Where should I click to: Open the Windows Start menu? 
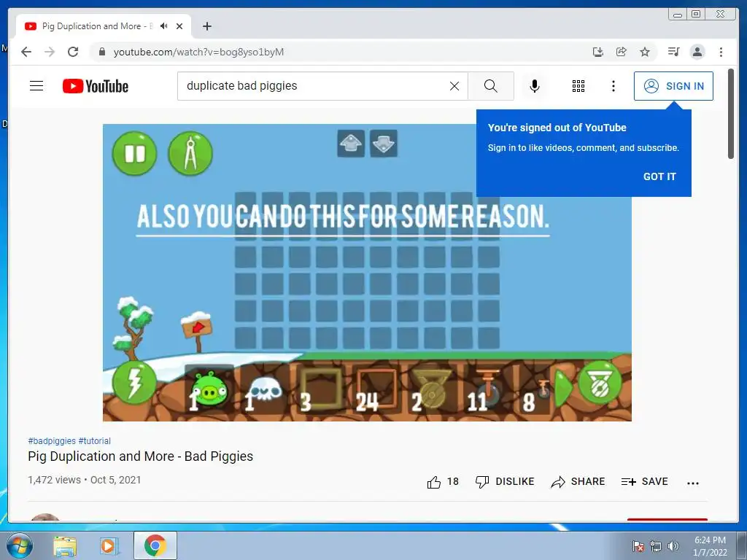[x=19, y=545]
